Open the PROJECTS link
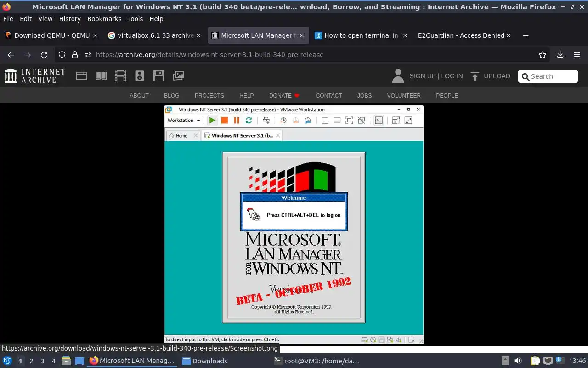588x368 pixels. (x=209, y=96)
